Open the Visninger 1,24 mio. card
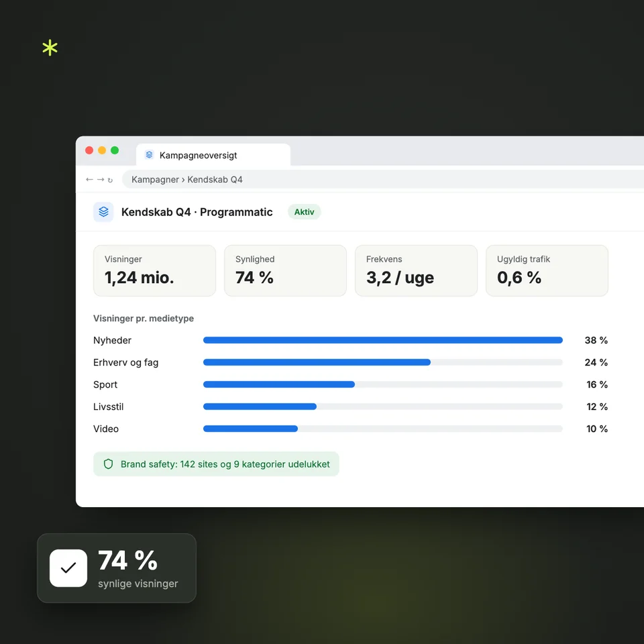This screenshot has height=644, width=644. (x=154, y=270)
